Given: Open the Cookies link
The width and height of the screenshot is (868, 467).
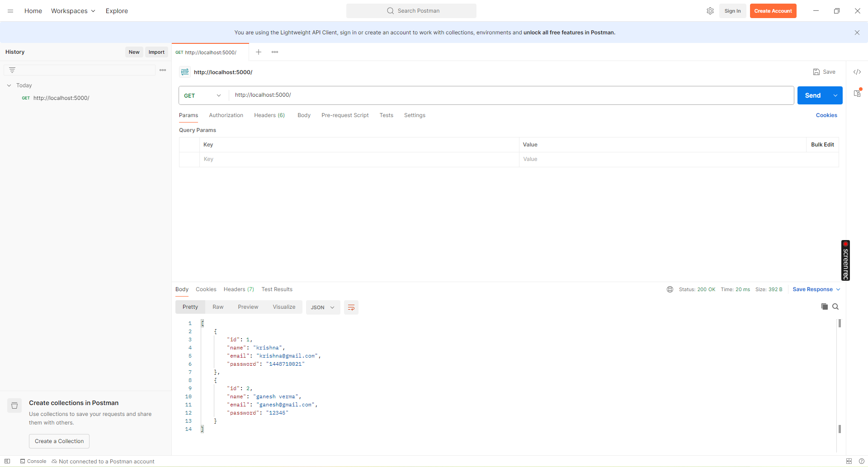Looking at the screenshot, I should click(x=826, y=115).
